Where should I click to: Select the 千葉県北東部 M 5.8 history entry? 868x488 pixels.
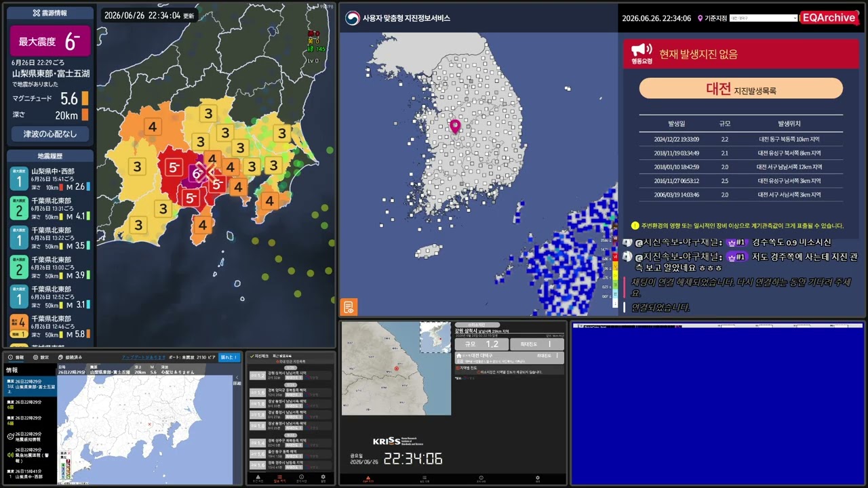coord(50,327)
